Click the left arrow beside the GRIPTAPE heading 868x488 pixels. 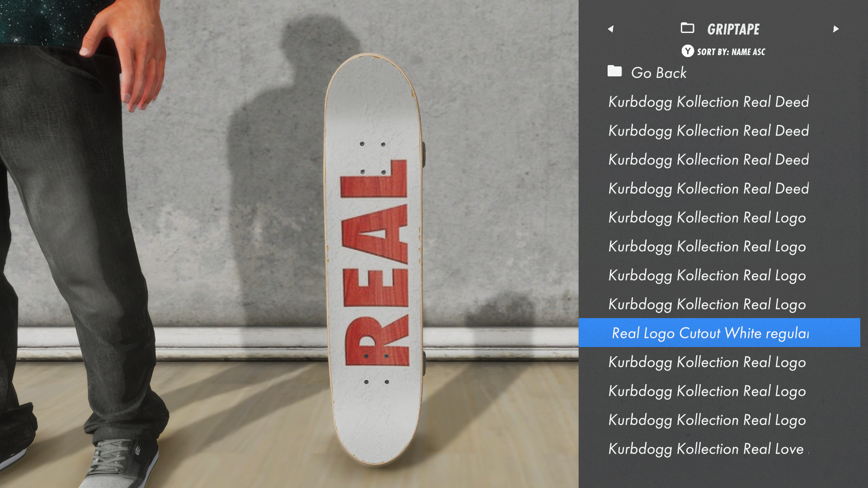pos(611,29)
